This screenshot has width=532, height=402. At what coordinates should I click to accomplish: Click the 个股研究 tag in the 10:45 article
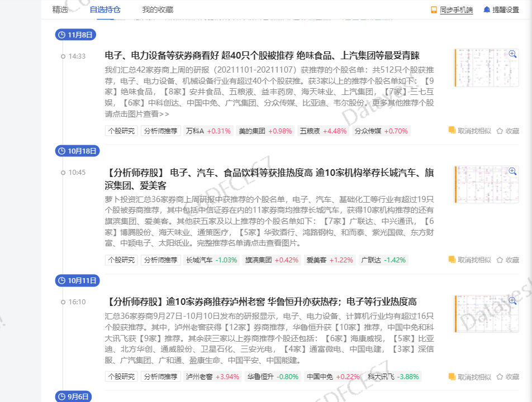point(121,260)
